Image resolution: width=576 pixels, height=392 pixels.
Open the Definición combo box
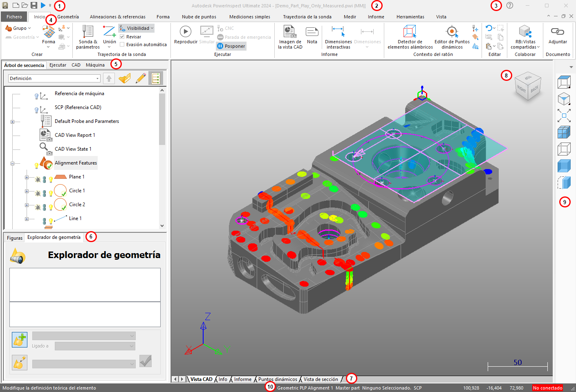click(x=54, y=78)
